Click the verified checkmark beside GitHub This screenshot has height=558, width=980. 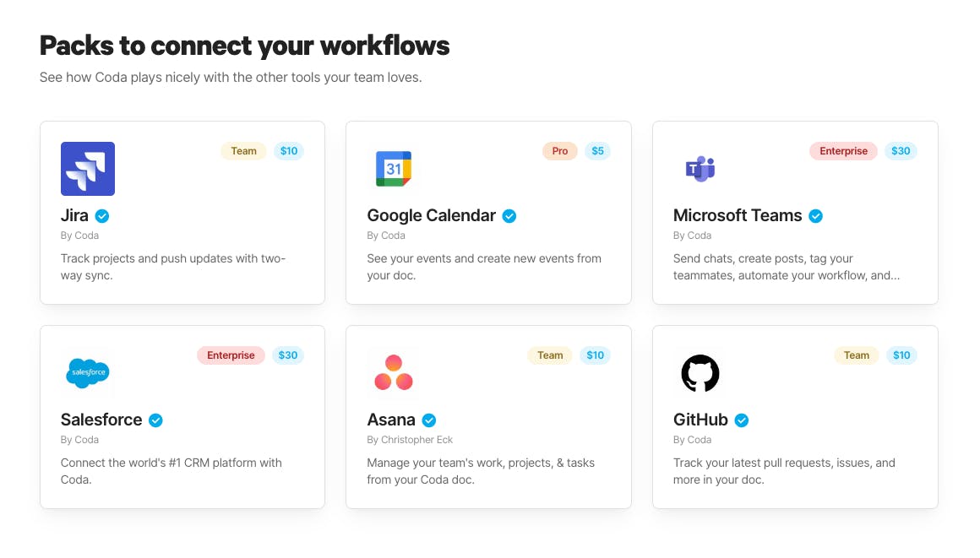click(x=742, y=420)
